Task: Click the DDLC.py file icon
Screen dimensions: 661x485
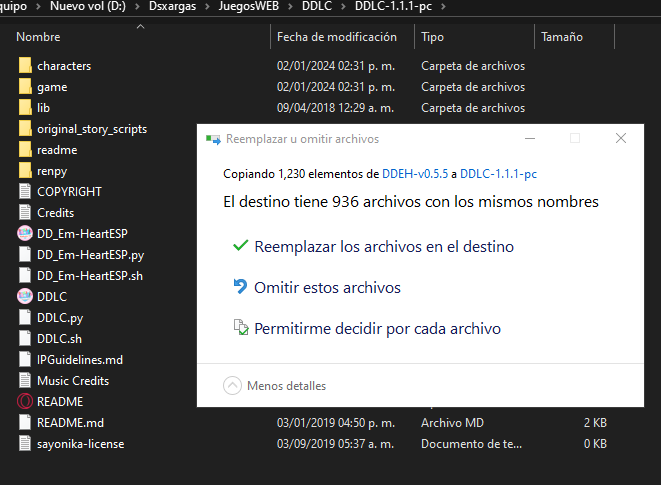Action: [x=25, y=317]
